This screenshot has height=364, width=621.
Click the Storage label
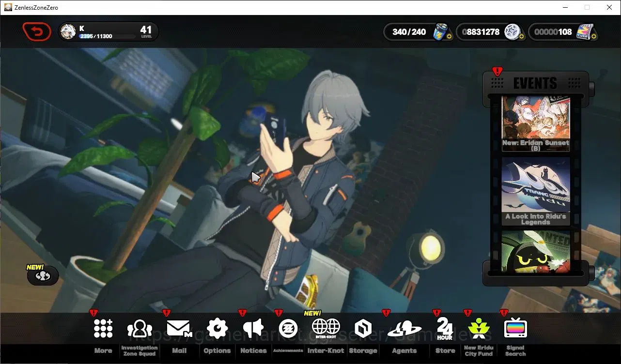pyautogui.click(x=363, y=350)
